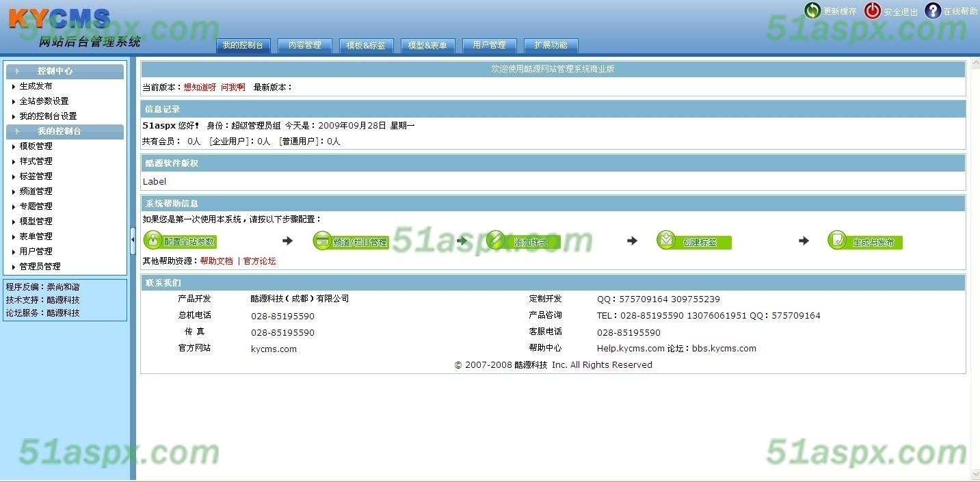Switch to the 我的控制台 top tab
Image resolution: width=980 pixels, height=482 pixels.
click(x=243, y=46)
